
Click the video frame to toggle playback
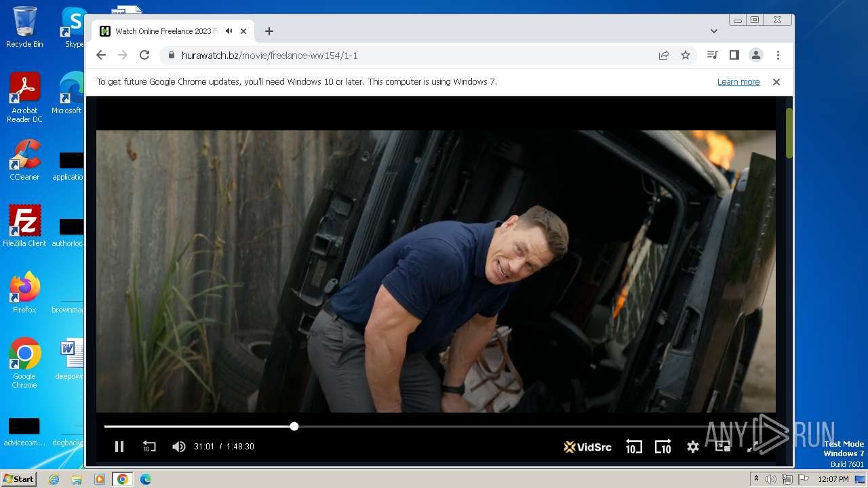[x=435, y=271]
